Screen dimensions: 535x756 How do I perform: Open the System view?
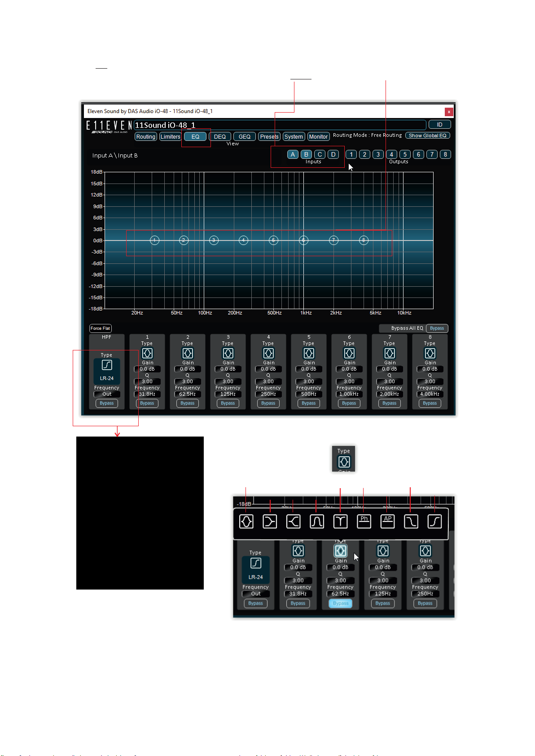click(294, 137)
